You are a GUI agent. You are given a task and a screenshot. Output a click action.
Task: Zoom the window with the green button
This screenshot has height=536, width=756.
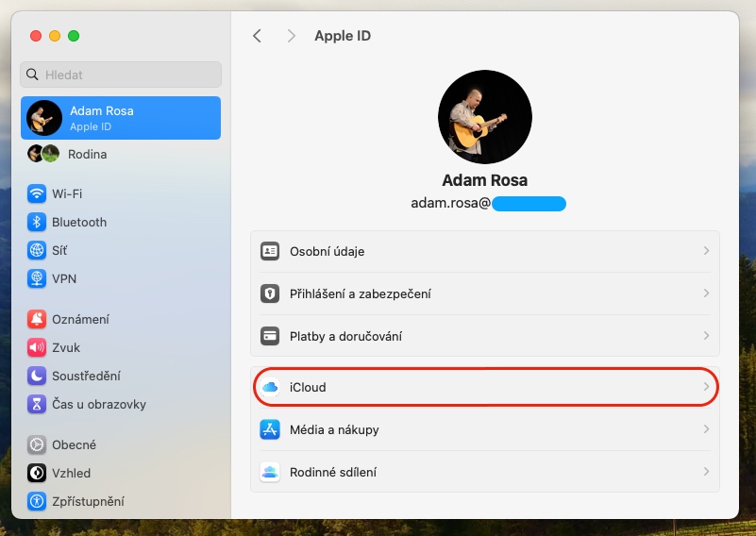click(x=74, y=36)
